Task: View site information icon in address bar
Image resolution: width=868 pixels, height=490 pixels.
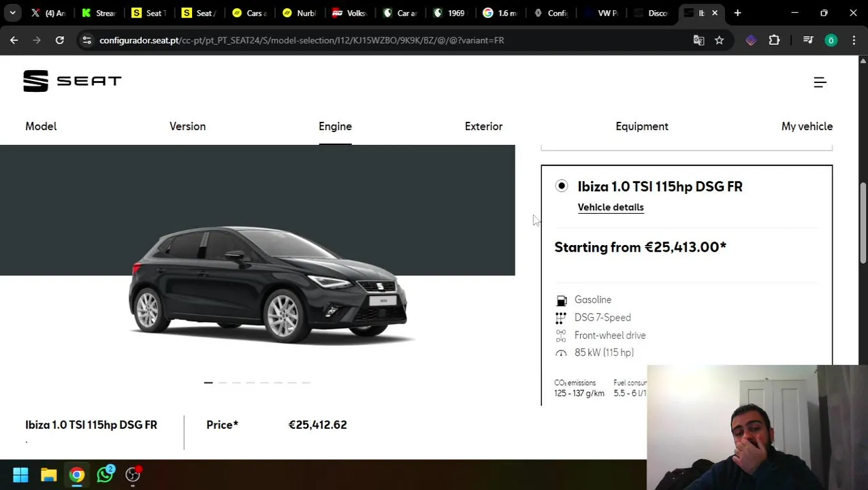Action: [x=86, y=40]
